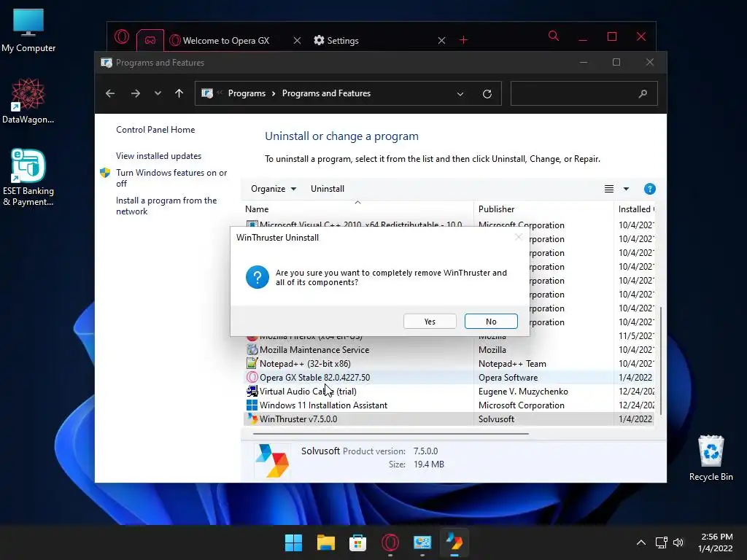Image resolution: width=747 pixels, height=560 pixels.
Task: Expand the address bar history dropdown
Action: 460,94
